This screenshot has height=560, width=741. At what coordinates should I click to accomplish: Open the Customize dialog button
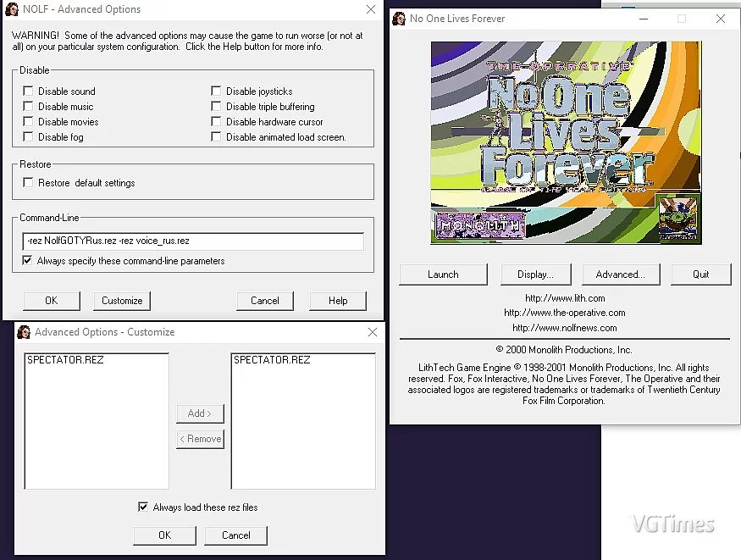point(122,301)
